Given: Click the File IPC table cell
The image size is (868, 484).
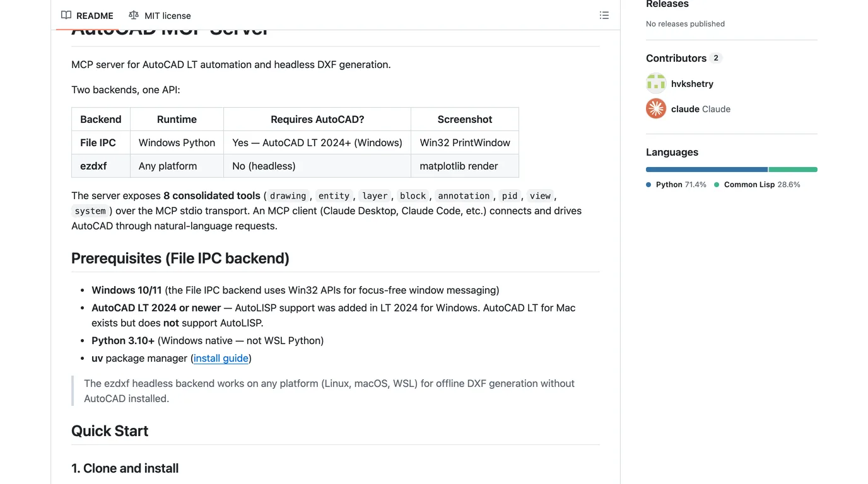Looking at the screenshot, I should coord(101,142).
